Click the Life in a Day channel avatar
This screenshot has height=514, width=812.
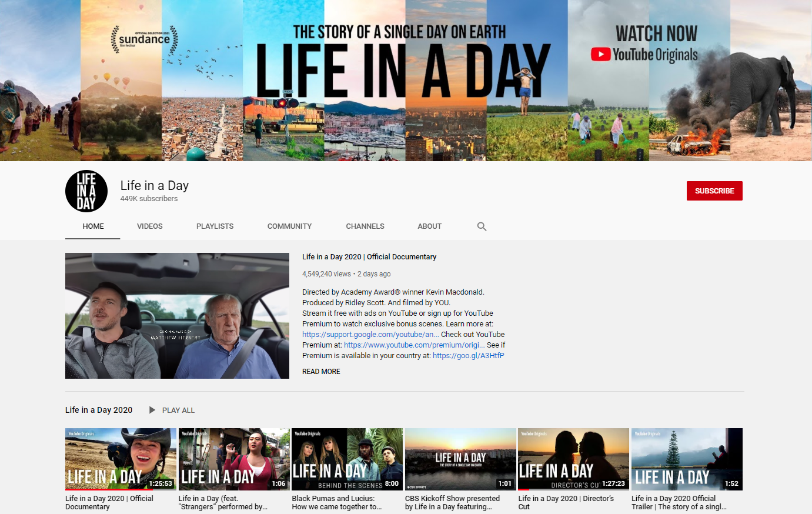86,191
